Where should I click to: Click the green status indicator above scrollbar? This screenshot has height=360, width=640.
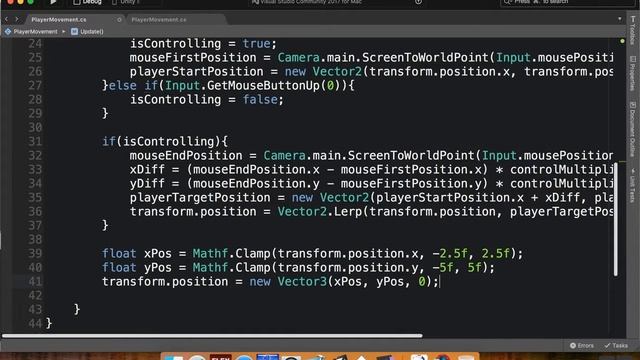click(x=622, y=41)
